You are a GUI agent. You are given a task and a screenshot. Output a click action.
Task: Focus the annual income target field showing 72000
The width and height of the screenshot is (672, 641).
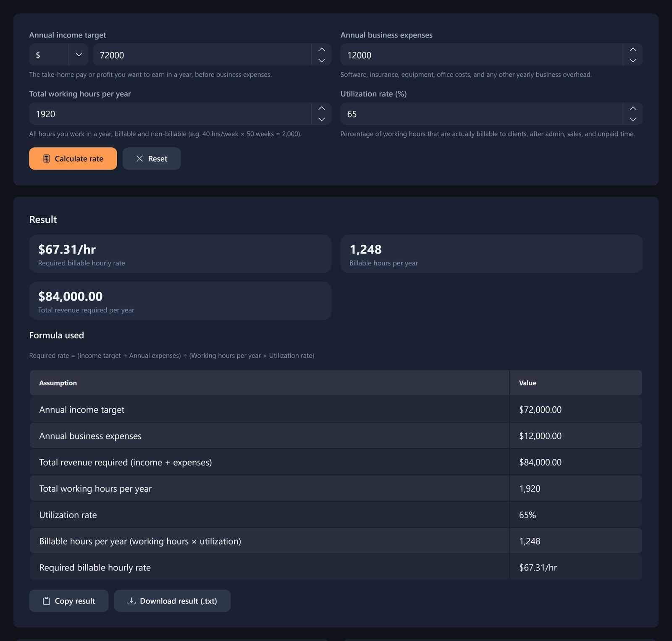click(202, 55)
